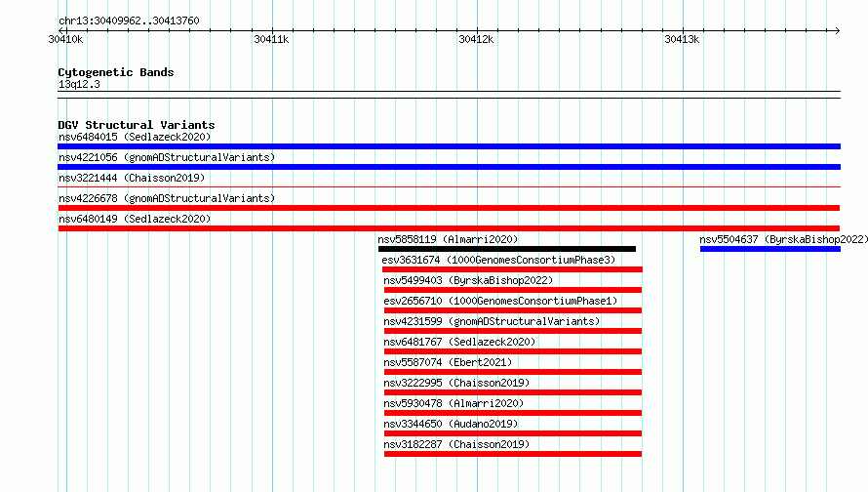Select the red nsv3182287 variant bar

tap(513, 454)
